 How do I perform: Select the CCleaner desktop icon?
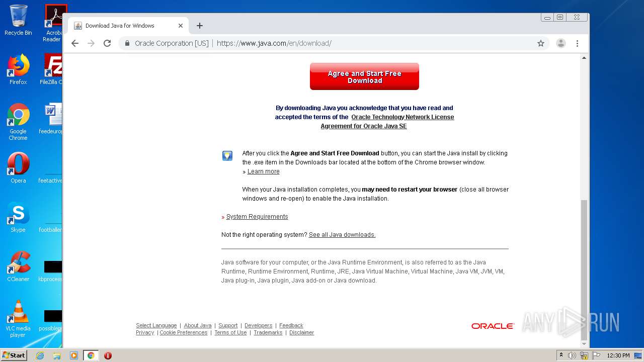coord(18,266)
